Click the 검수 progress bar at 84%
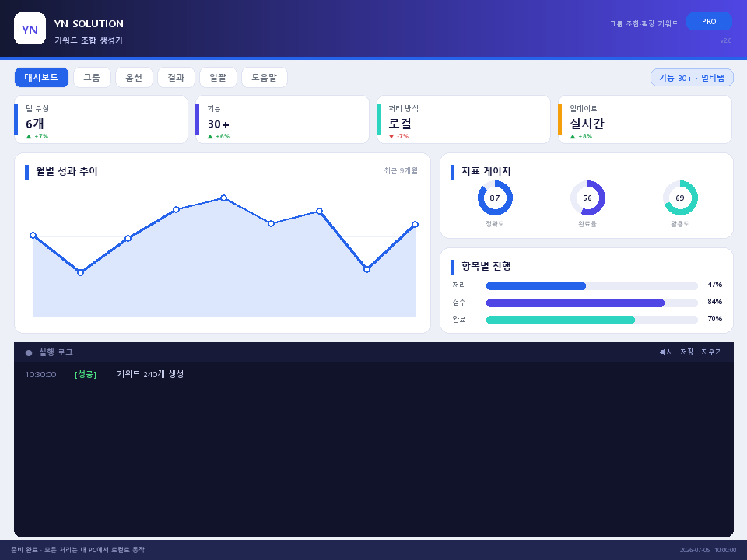 coord(591,303)
